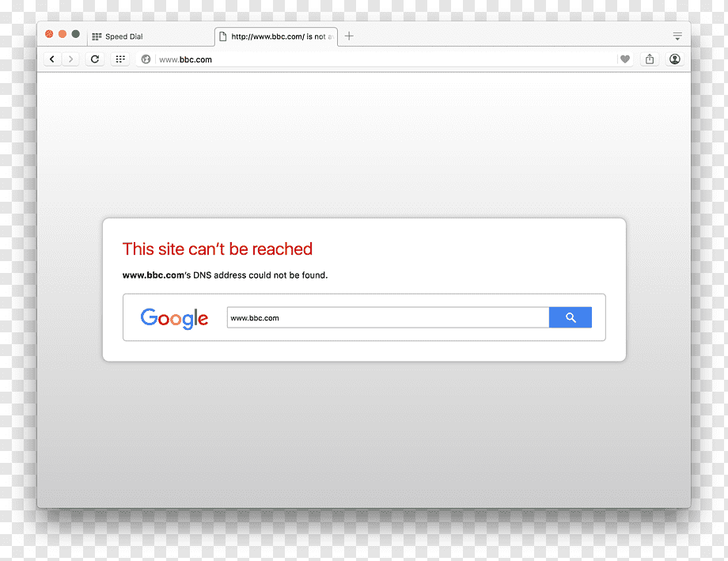
Task: Click the back navigation arrow
Action: [52, 59]
